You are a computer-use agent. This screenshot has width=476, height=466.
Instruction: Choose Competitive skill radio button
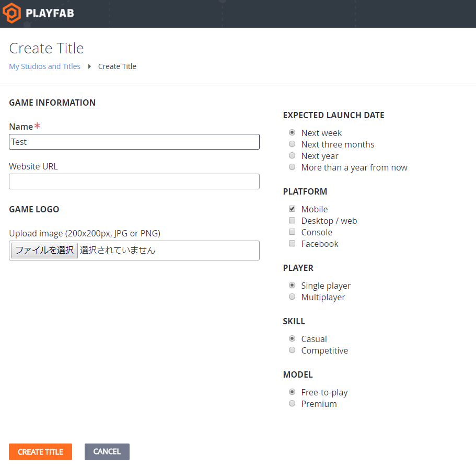click(292, 350)
